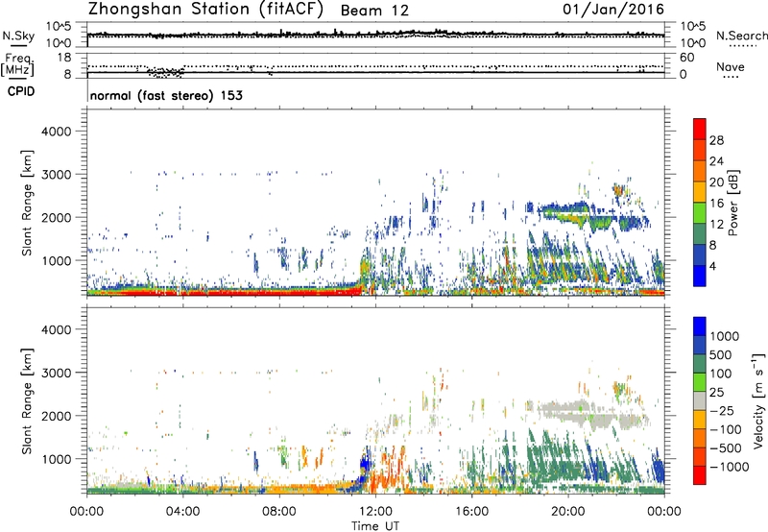This screenshot has height=532, width=768.
Task: Click the gray segment of velocity colorbar
Action: 700,400
